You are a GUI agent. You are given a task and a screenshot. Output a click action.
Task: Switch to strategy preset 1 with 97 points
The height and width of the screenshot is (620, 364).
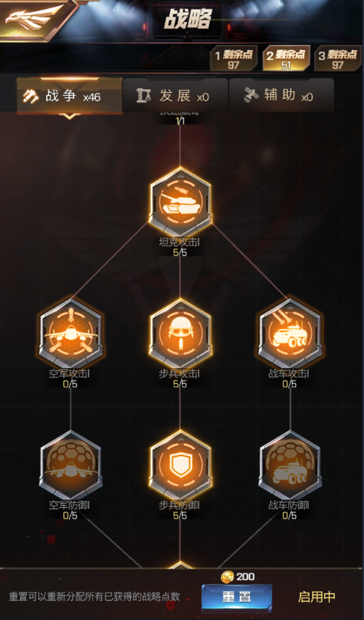tap(234, 59)
